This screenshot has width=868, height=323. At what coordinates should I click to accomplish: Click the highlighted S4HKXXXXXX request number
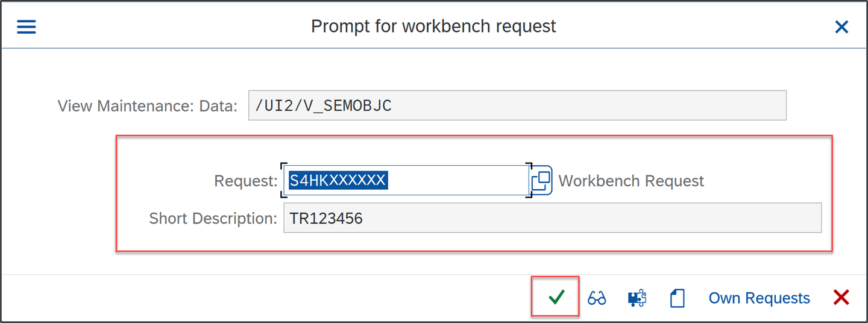tap(338, 180)
